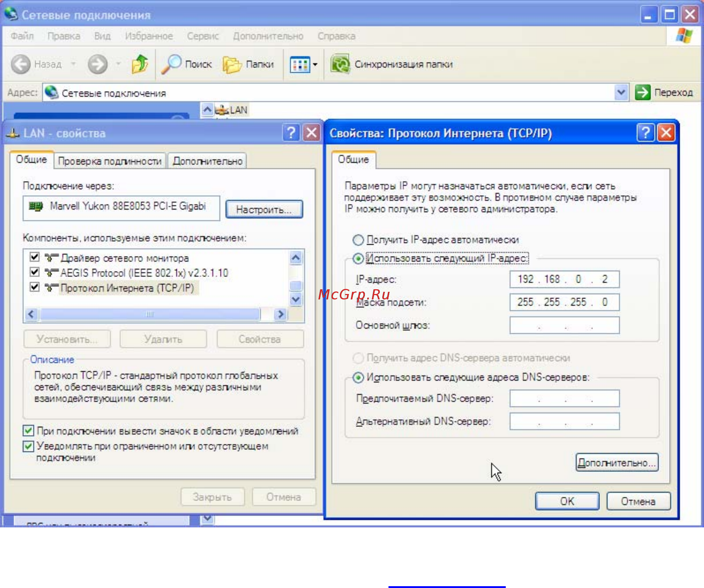Select Использовать следующие адреса DNS-серверов
The height and width of the screenshot is (588, 704).
click(358, 377)
